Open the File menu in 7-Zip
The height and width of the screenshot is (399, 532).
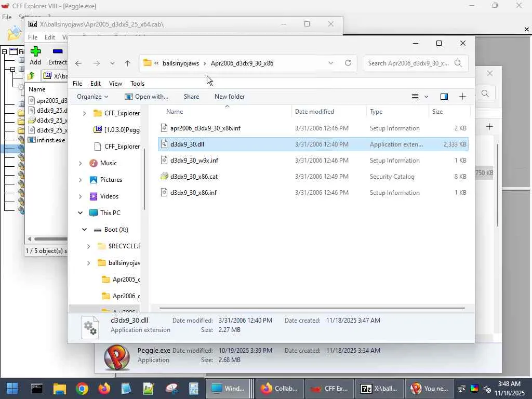pos(33,37)
